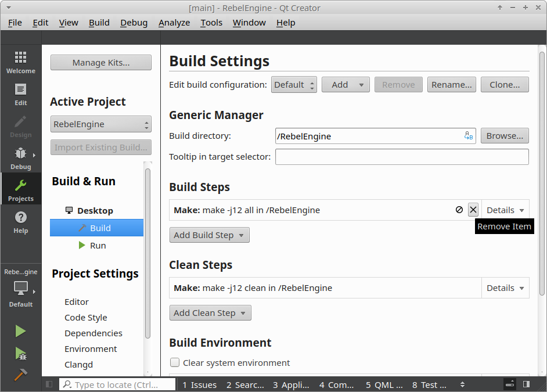The image size is (547, 392).
Task: Expand Details of Make clean step
Action: coord(505,287)
